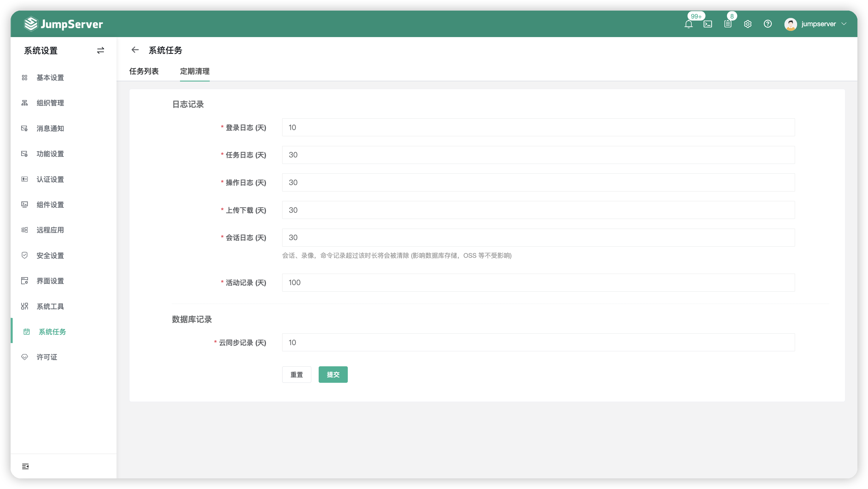This screenshot has width=868, height=489.
Task: Click the 提交 button
Action: pos(333,375)
